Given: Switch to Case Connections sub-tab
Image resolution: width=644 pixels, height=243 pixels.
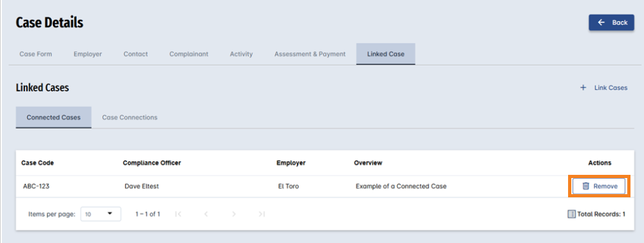Looking at the screenshot, I should tap(130, 118).
